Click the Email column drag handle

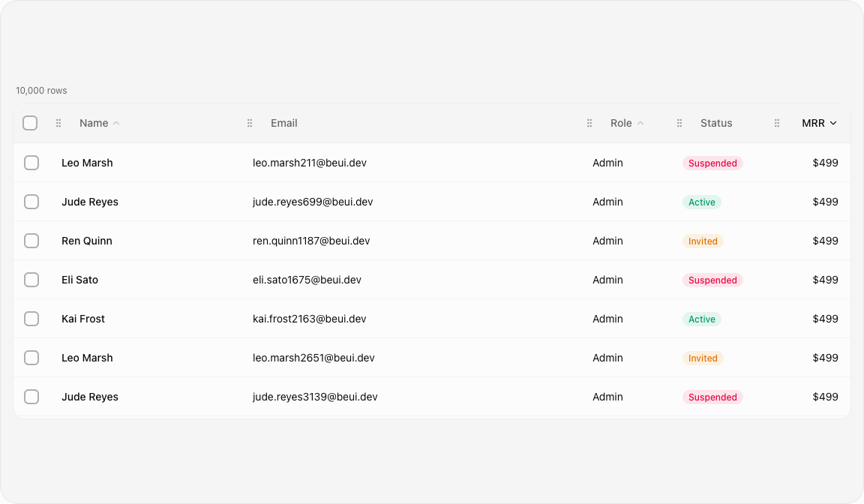pyautogui.click(x=250, y=124)
